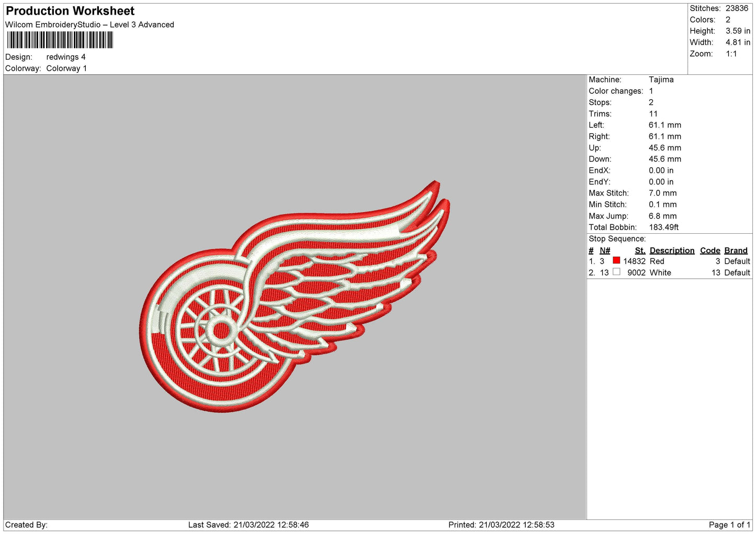756x534 pixels.
Task: Click the Down value 45.6 mm
Action: (x=665, y=159)
